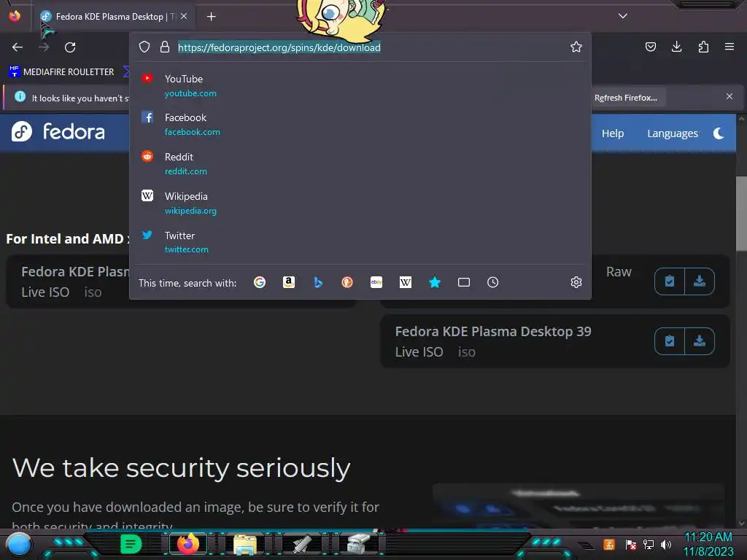This screenshot has width=747, height=560.
Task: Open the network tray icon
Action: 649,544
